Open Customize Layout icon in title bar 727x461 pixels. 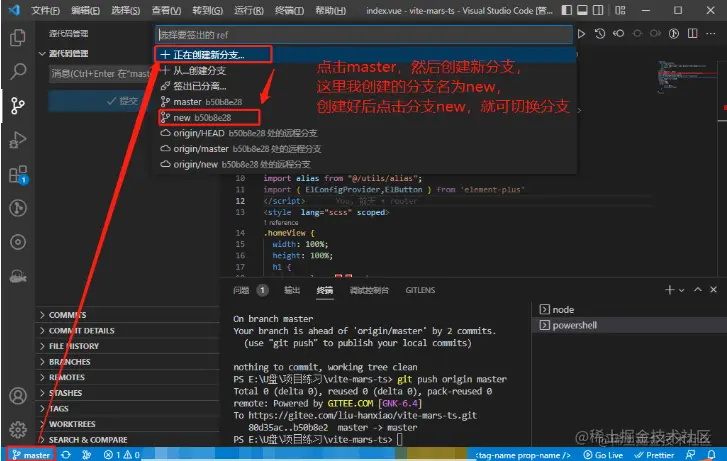620,10
